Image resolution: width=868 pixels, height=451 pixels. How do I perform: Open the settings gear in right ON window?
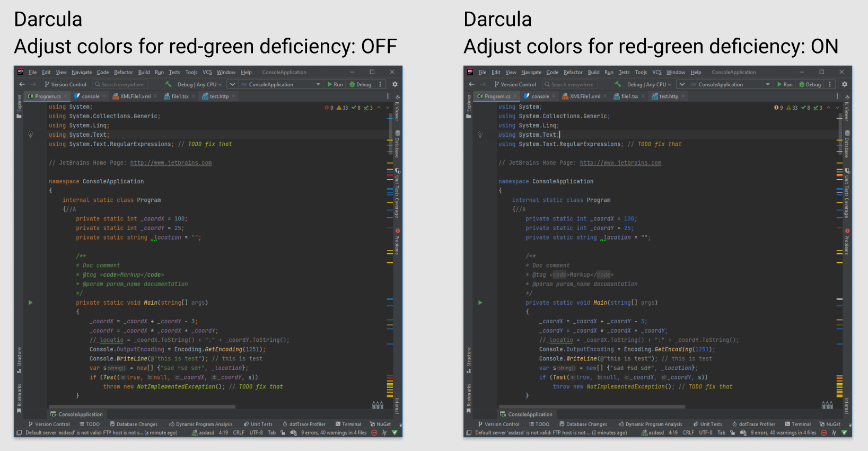pos(845,84)
